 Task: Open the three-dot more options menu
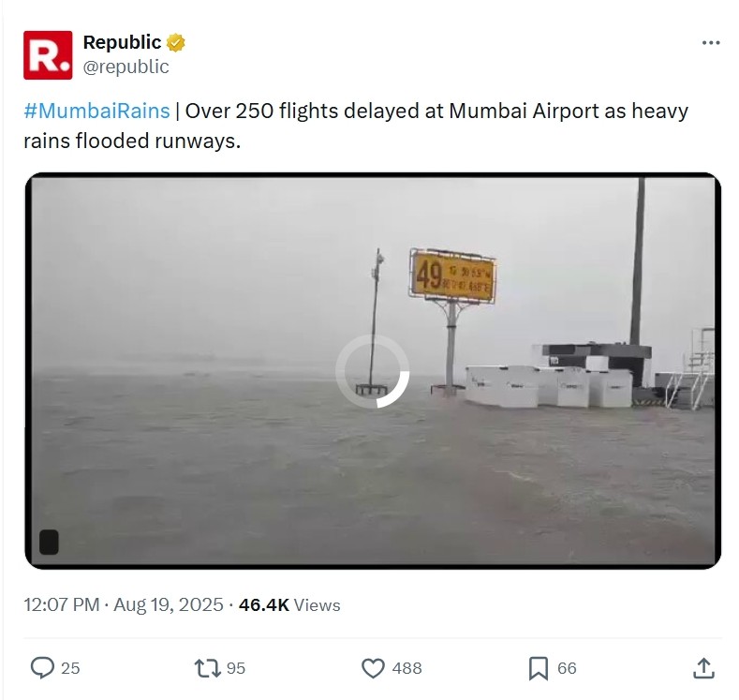[x=711, y=43]
